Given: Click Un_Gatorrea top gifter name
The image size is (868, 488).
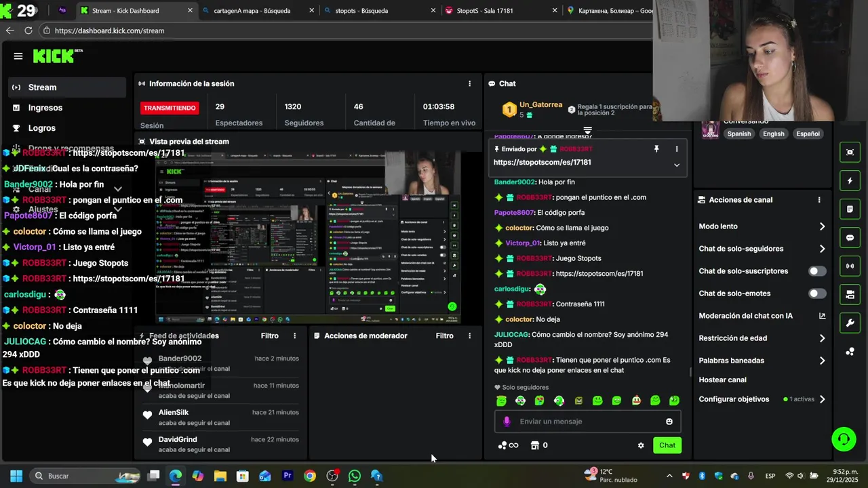Looking at the screenshot, I should (540, 105).
